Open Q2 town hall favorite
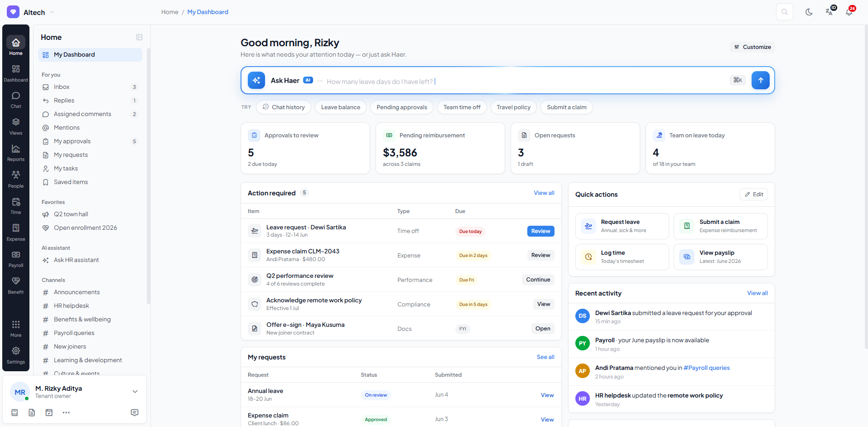868x427 pixels. click(90, 214)
